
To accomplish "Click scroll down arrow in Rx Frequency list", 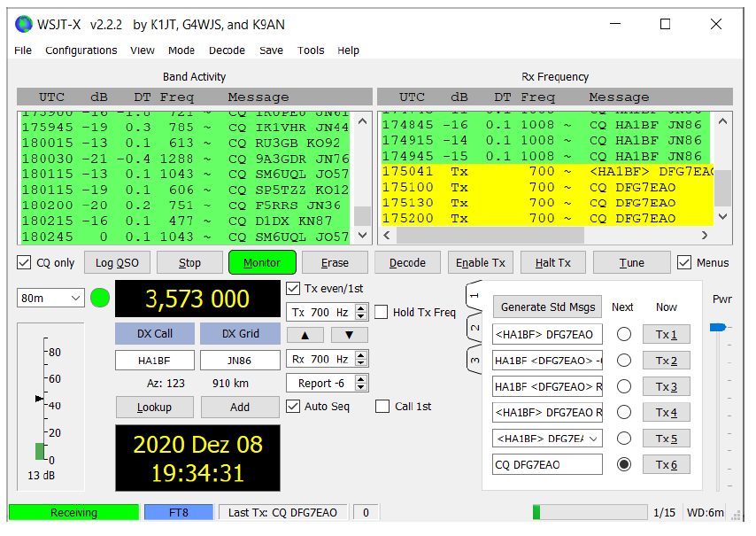I will [722, 217].
